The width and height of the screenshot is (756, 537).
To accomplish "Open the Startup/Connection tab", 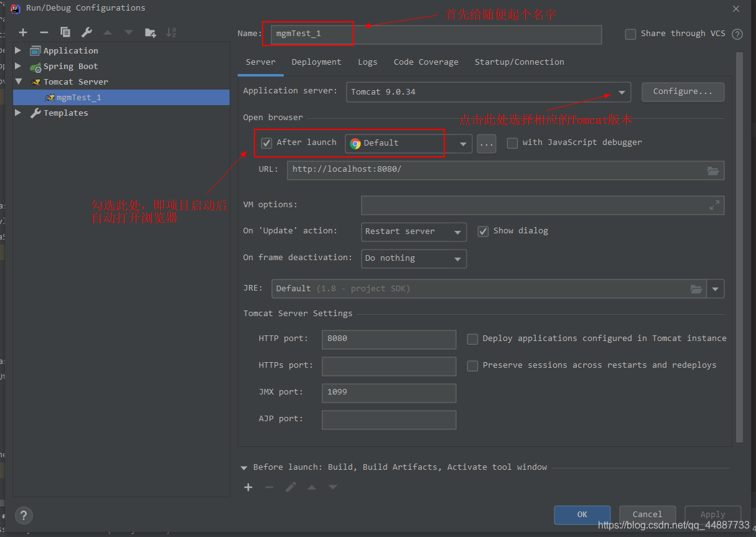I will point(520,62).
